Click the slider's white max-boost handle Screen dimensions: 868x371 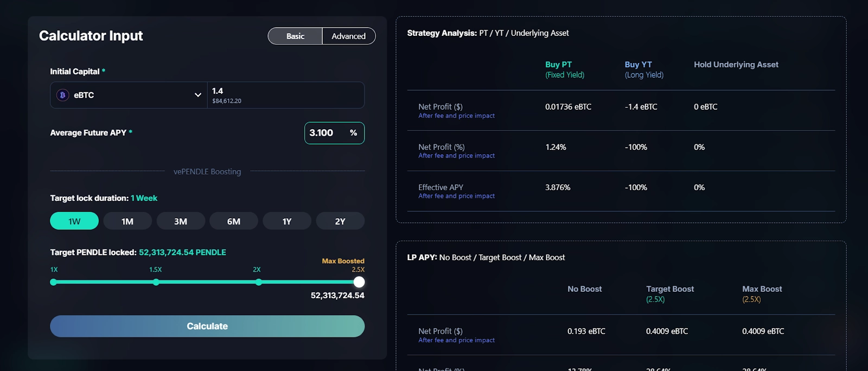point(359,282)
